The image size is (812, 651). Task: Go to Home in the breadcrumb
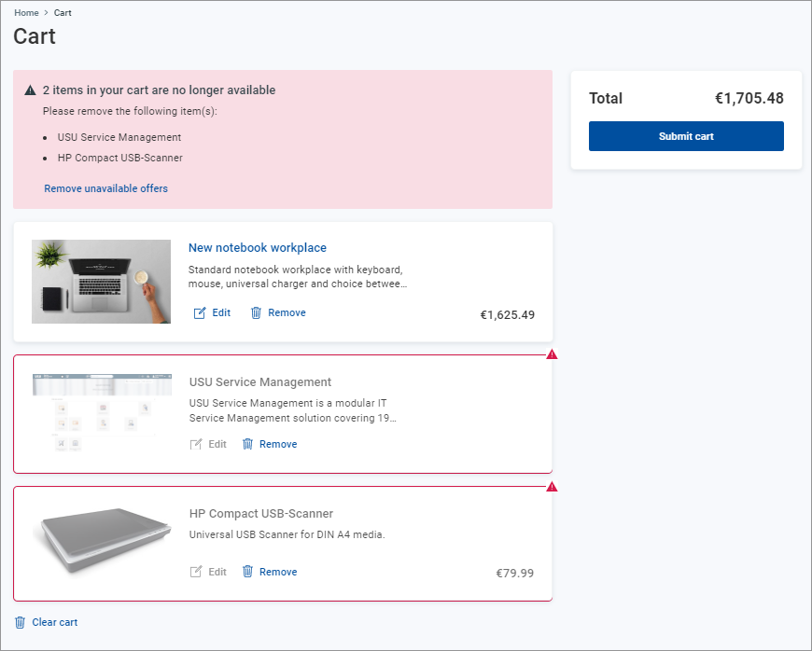click(x=26, y=13)
